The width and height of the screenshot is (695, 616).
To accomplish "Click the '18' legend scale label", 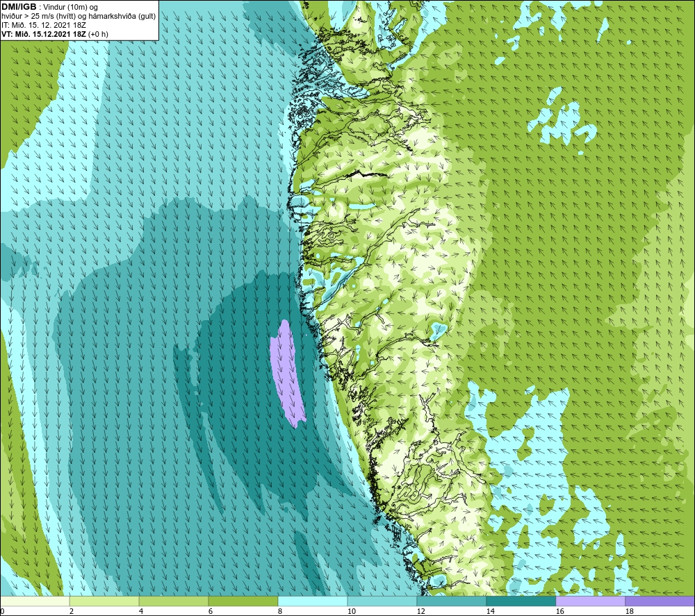I will [629, 611].
